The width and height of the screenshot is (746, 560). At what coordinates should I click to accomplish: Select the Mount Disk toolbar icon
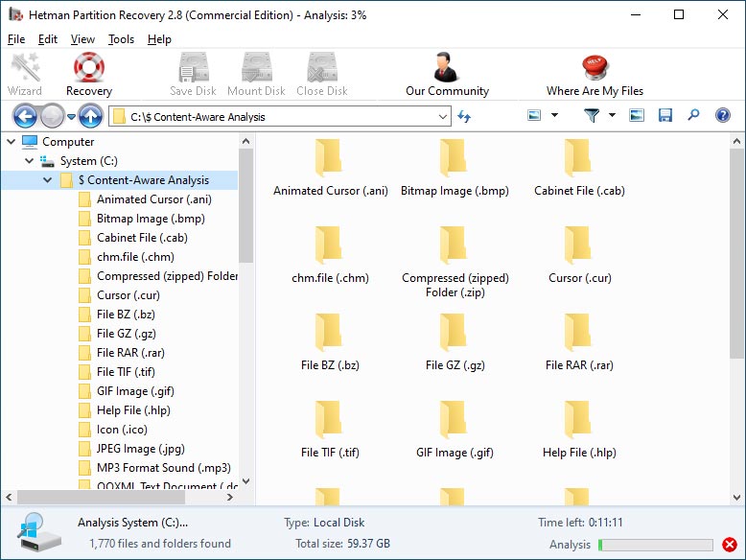[x=256, y=74]
